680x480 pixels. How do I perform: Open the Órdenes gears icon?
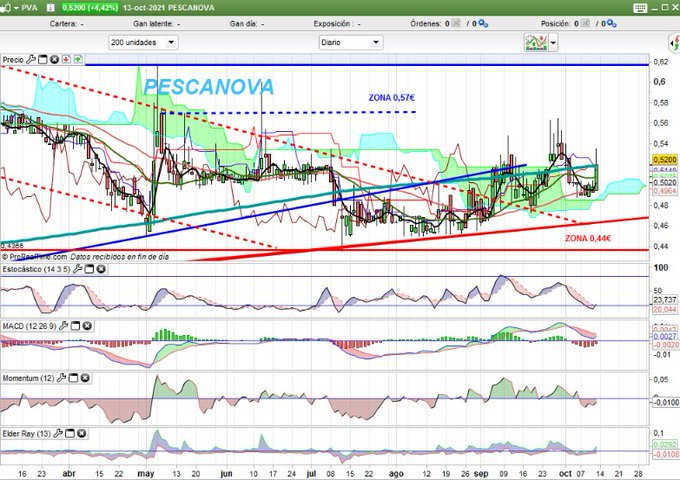[483, 24]
